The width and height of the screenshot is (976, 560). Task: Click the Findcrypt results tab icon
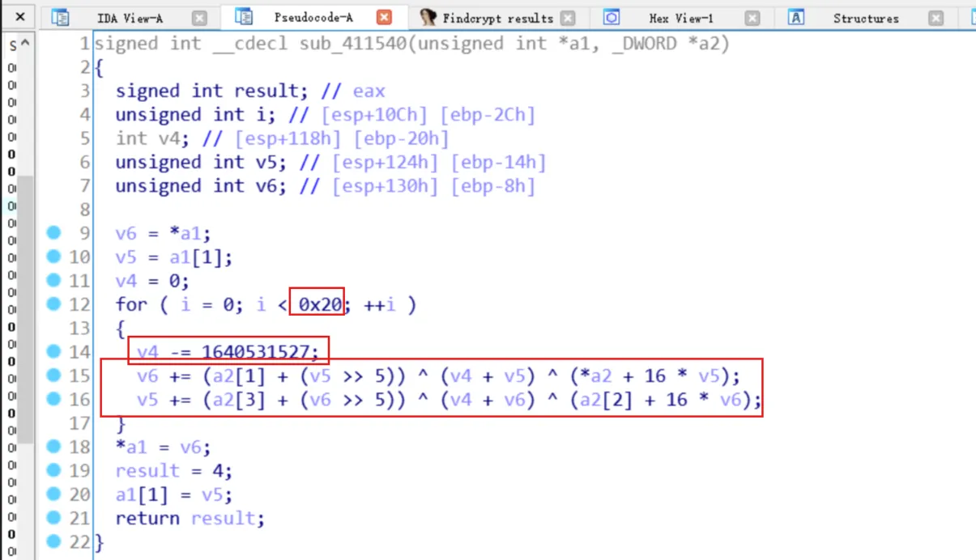click(428, 17)
